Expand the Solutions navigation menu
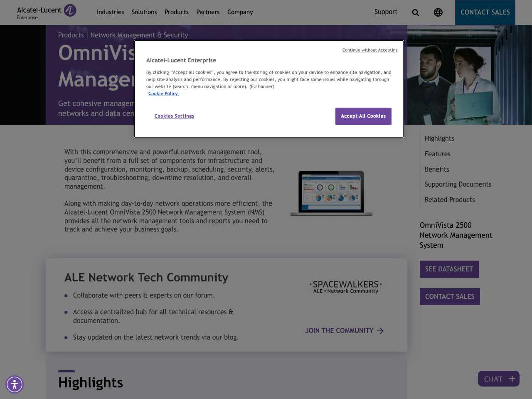The width and height of the screenshot is (532, 399). (144, 11)
